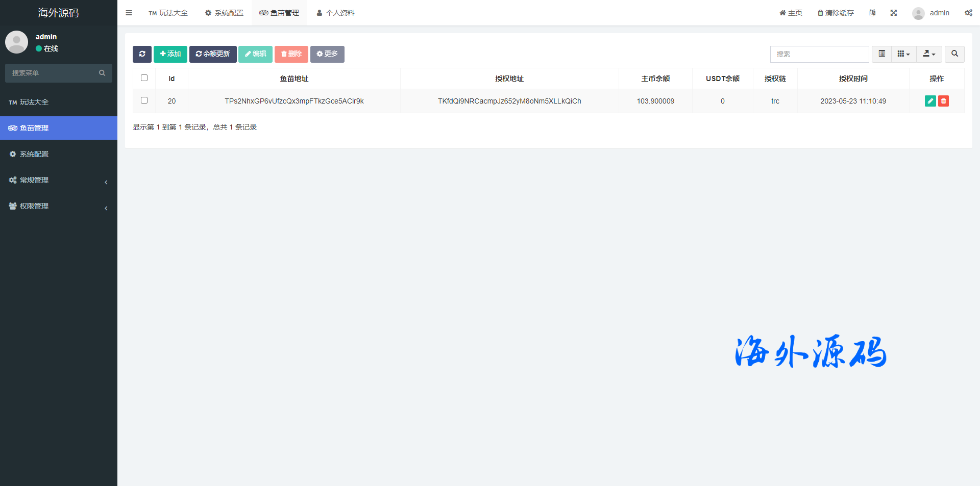Switch to the 系统配置 tab in top bar
980x486 pixels.
click(x=224, y=13)
